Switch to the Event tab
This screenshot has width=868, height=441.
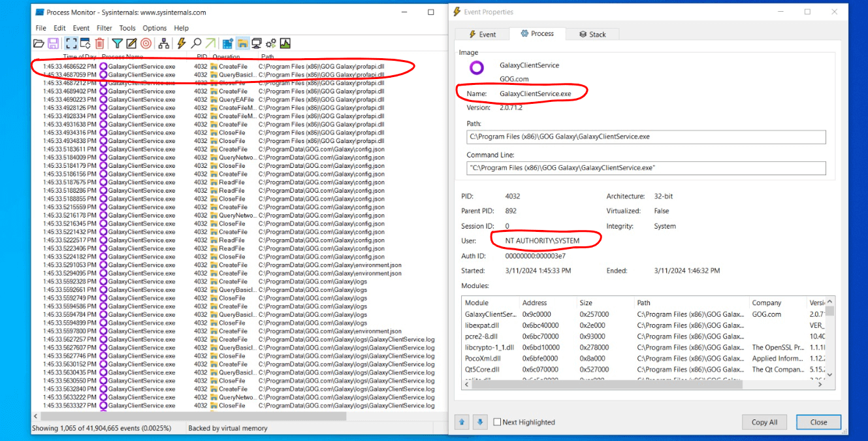pos(483,35)
